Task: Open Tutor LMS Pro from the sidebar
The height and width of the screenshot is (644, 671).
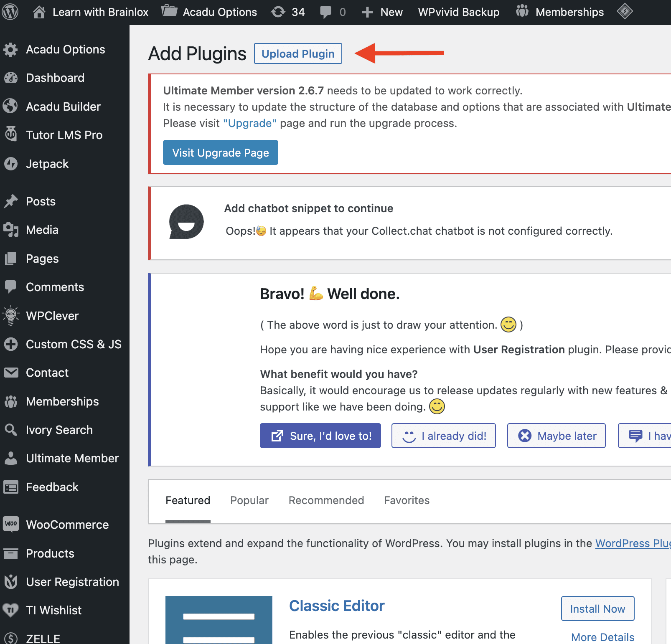Action: (x=11, y=134)
